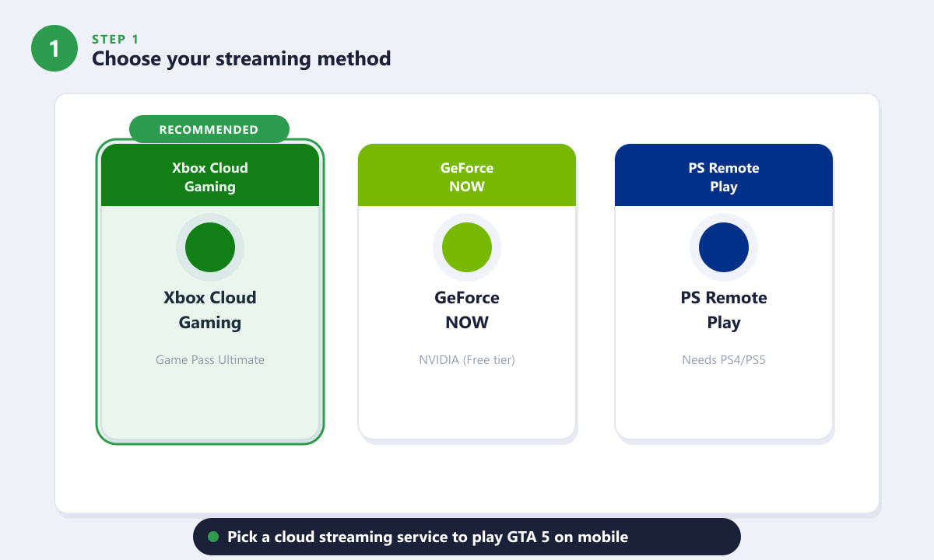The width and height of the screenshot is (934, 560).
Task: Click the 'Needs PS4/PS5' subtitle
Action: click(x=724, y=360)
